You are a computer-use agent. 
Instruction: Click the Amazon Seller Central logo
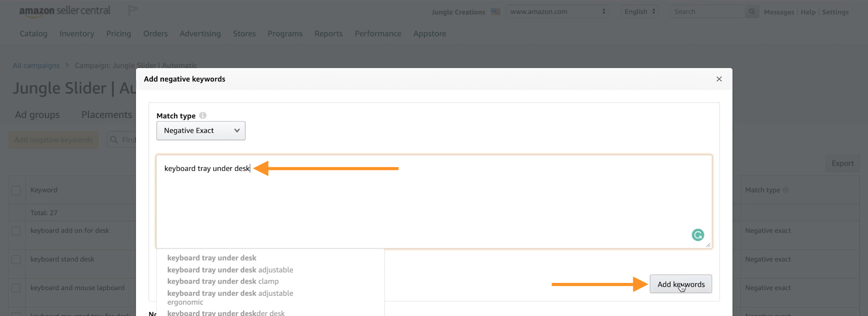(x=65, y=11)
